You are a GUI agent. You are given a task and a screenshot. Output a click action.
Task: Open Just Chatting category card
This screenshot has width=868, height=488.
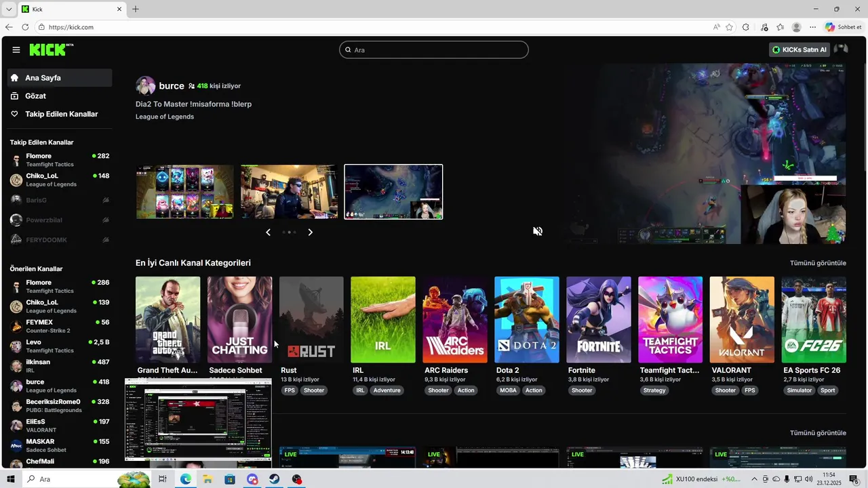click(239, 319)
